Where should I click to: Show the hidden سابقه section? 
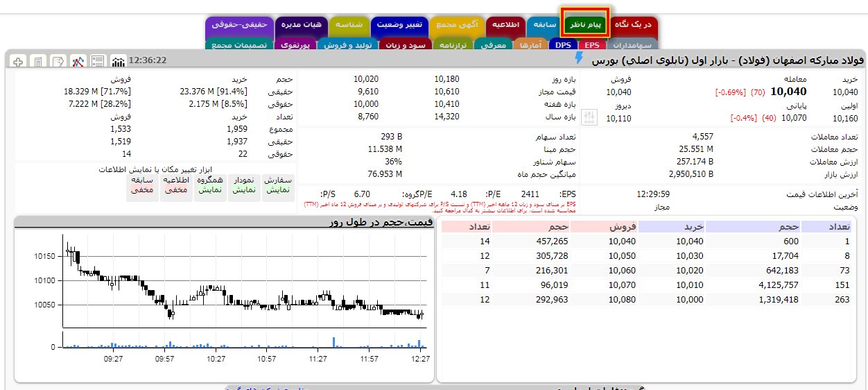pos(142,189)
